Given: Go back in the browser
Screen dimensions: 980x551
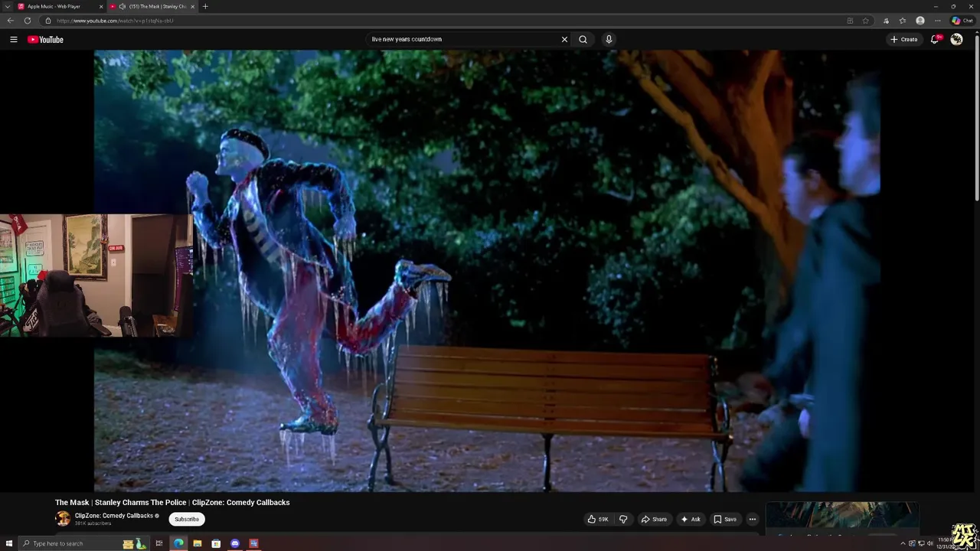Looking at the screenshot, I should (10, 21).
